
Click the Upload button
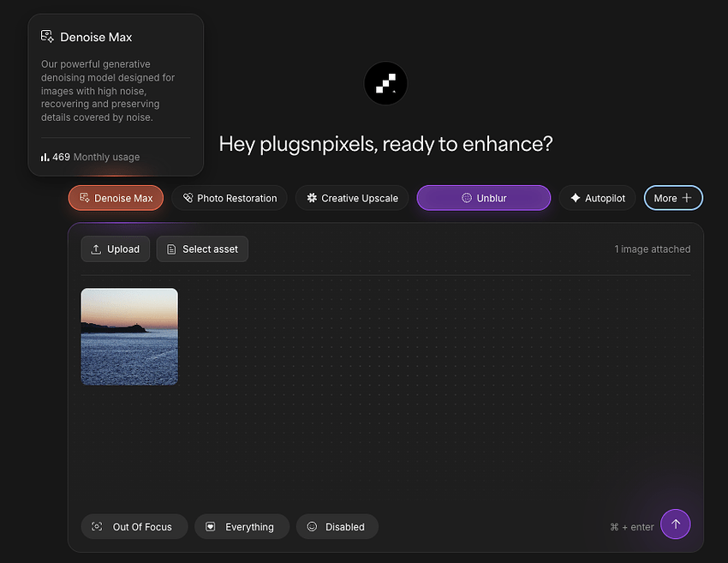[x=116, y=249]
